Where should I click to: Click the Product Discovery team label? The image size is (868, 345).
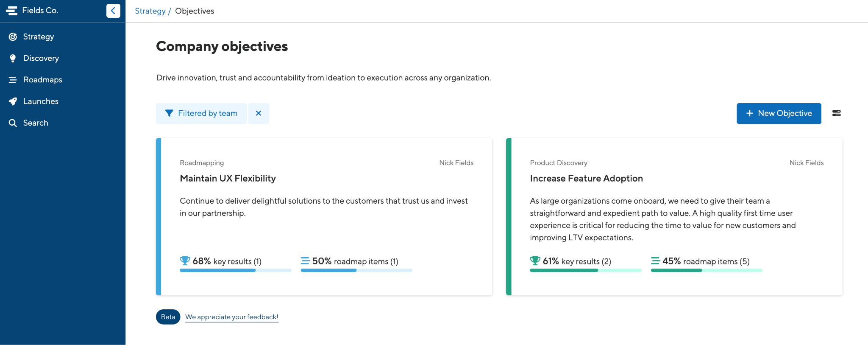(559, 163)
